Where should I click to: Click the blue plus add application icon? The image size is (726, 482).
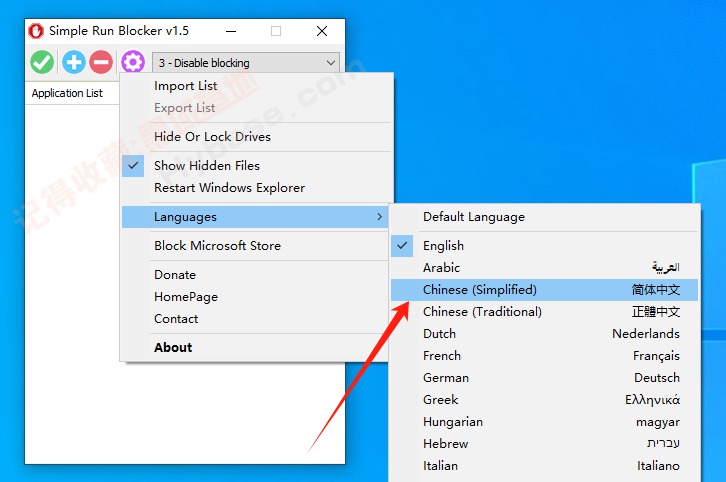74,62
